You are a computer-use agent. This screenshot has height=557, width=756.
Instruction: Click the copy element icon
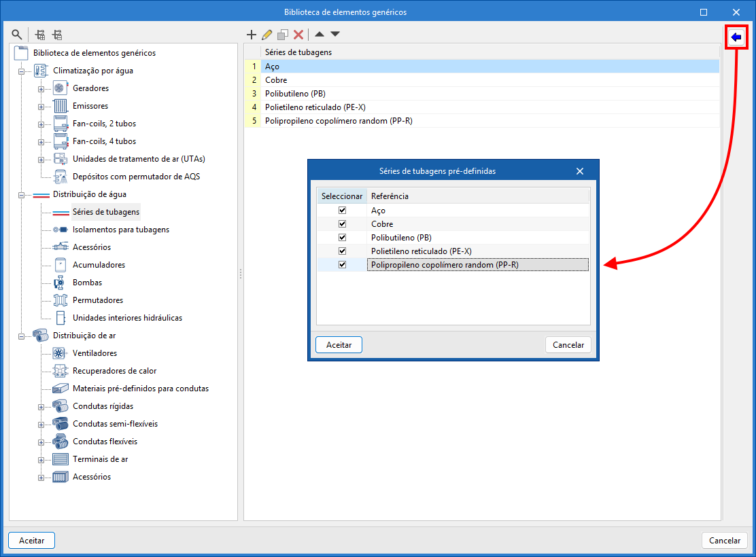pyautogui.click(x=283, y=34)
